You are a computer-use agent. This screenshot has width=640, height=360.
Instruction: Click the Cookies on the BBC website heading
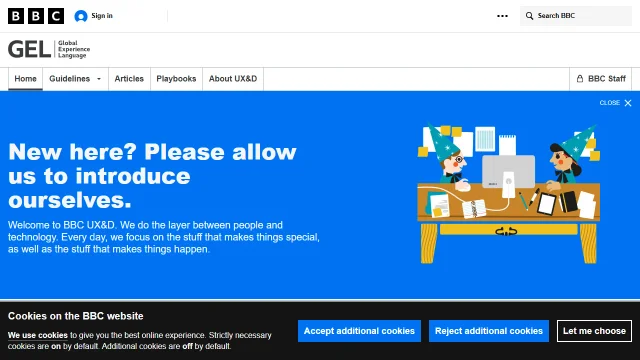(x=76, y=316)
